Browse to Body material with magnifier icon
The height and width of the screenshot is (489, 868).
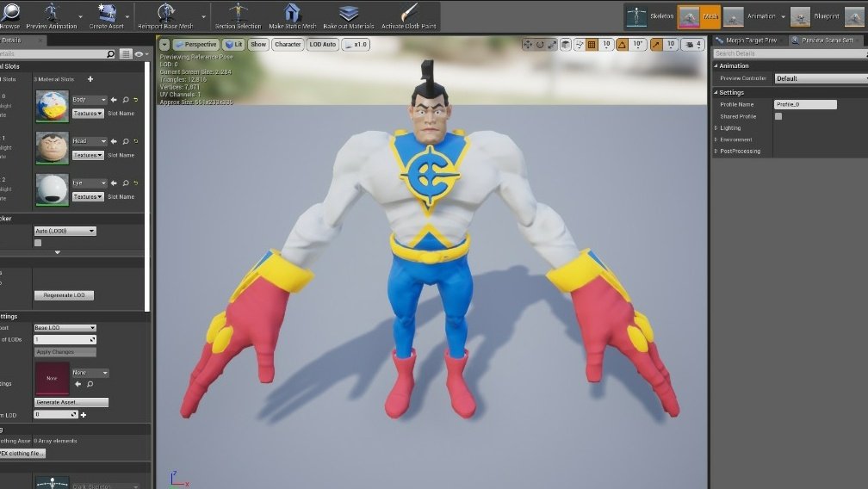pos(126,100)
